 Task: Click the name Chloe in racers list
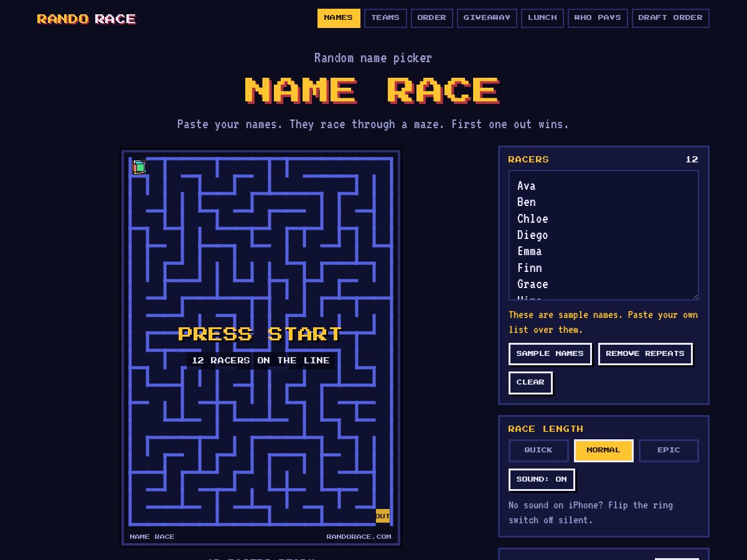point(532,218)
